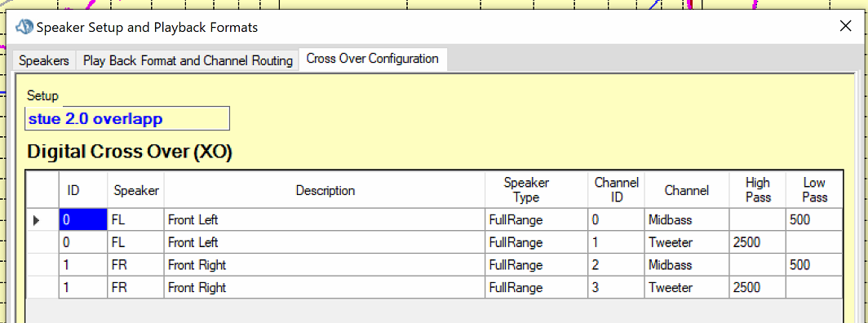Click the Low Pass column header
Image resolution: width=868 pixels, height=323 pixels.
pos(814,190)
